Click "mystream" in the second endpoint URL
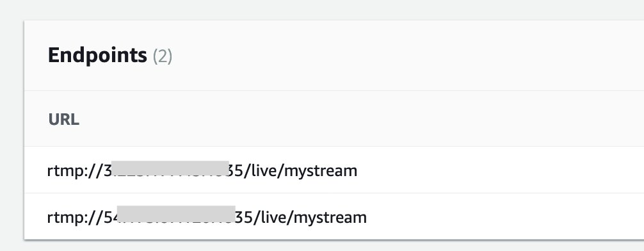The height and width of the screenshot is (251, 644). coord(330,218)
